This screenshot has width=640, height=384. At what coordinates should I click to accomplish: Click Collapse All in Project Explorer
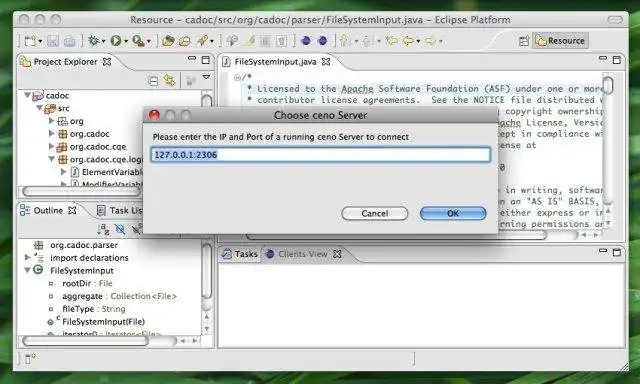[x=153, y=81]
